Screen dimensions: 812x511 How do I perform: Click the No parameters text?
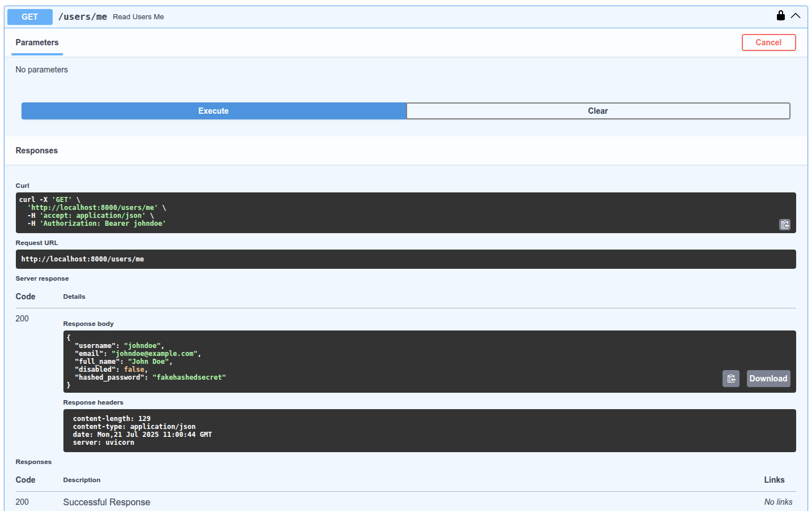[x=42, y=70]
